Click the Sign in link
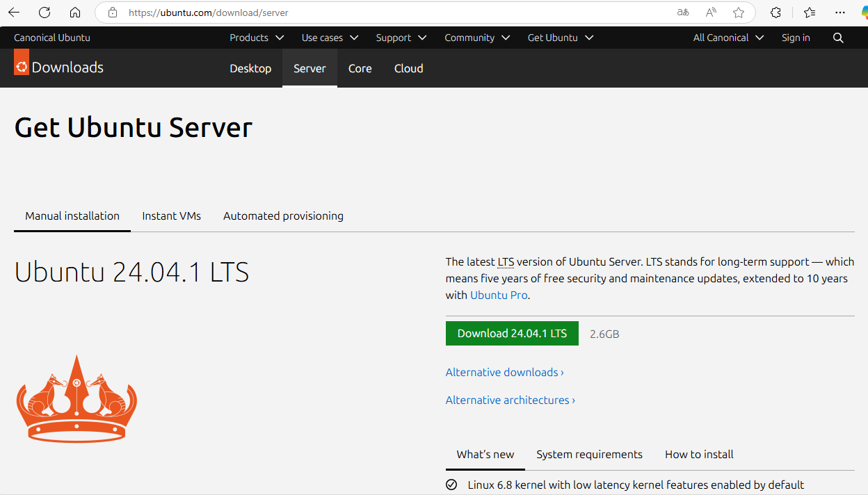This screenshot has width=868, height=495. [796, 38]
